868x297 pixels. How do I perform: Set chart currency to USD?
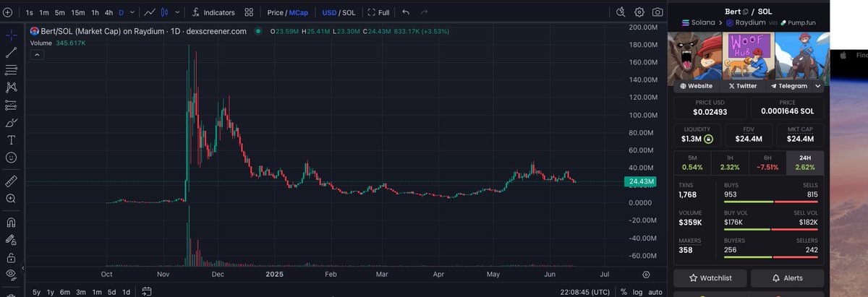329,12
